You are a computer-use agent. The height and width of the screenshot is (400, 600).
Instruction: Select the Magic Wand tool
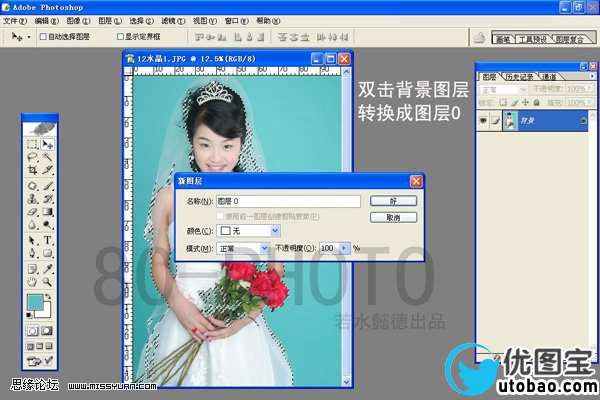pyautogui.click(x=47, y=157)
